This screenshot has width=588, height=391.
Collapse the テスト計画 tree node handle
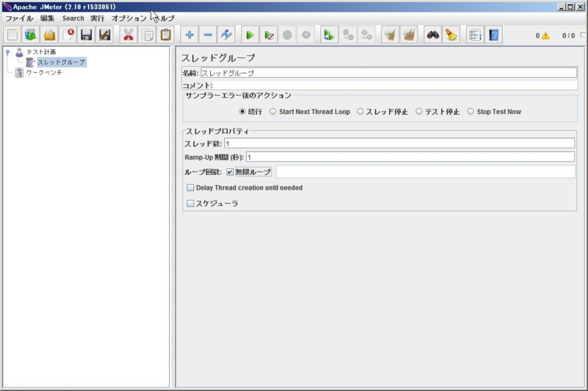click(7, 52)
